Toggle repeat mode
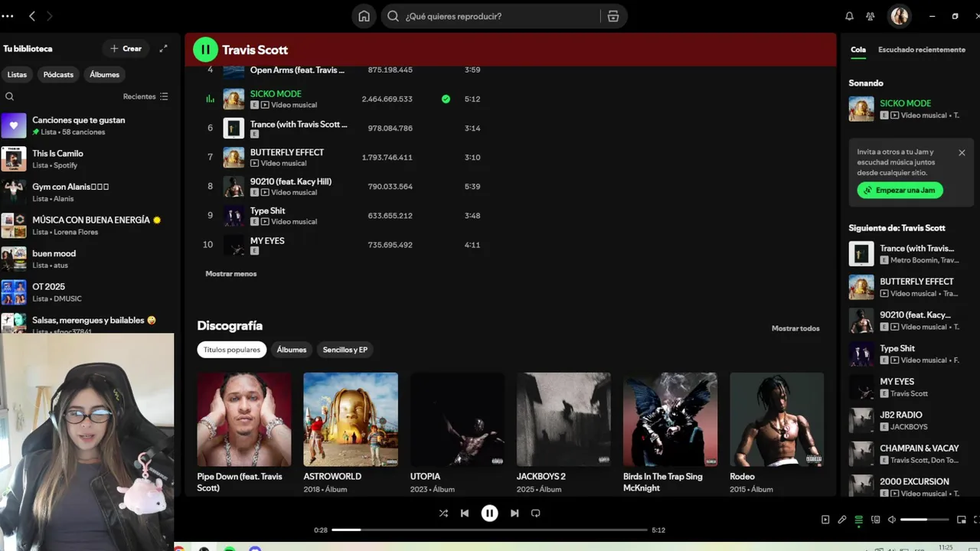The width and height of the screenshot is (980, 551). (x=536, y=514)
